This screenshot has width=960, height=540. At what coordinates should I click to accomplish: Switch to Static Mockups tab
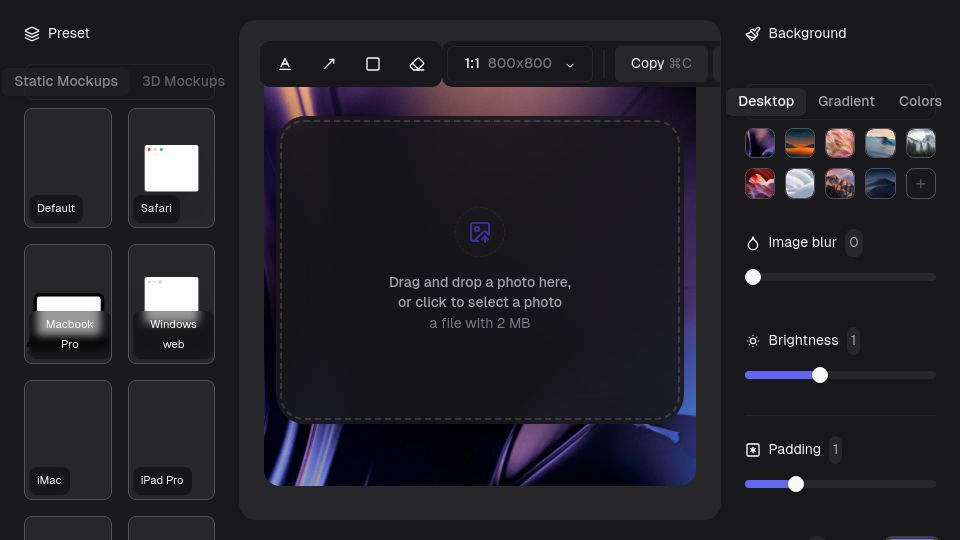coord(66,81)
